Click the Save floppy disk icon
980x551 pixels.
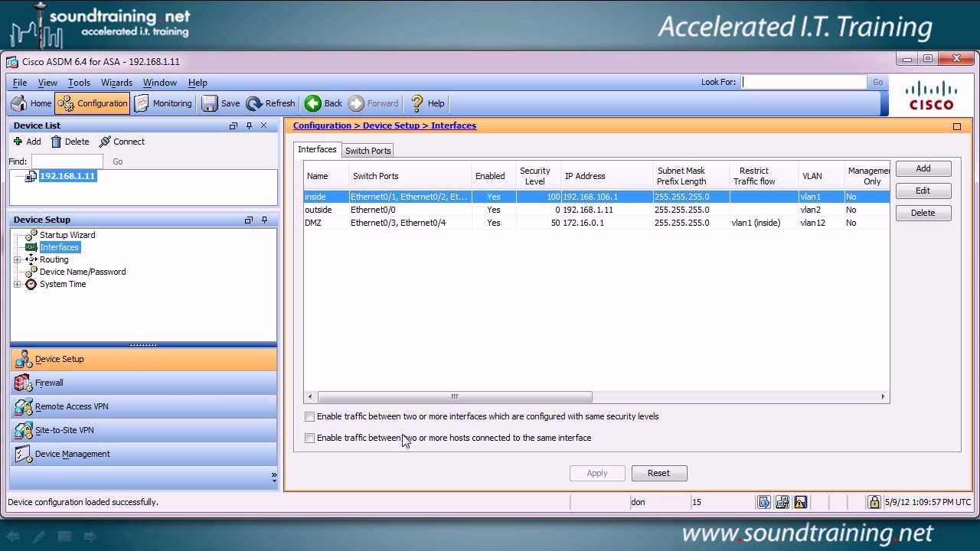(210, 103)
